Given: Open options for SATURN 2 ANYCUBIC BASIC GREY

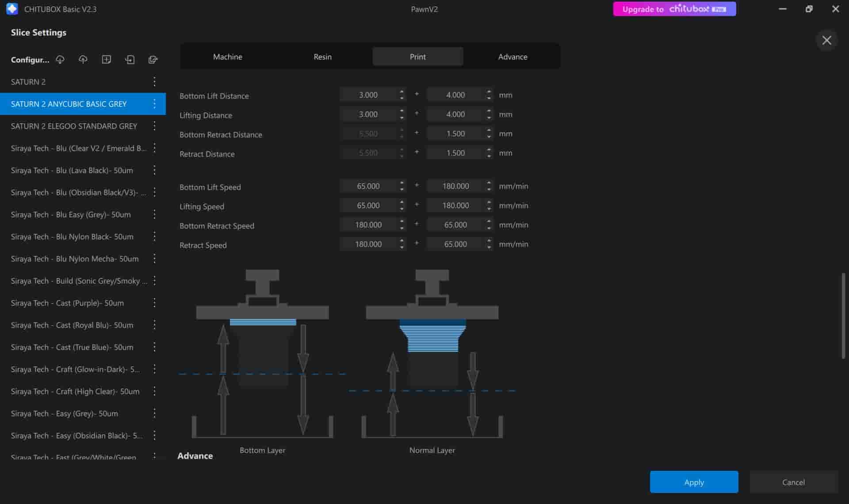Looking at the screenshot, I should (154, 103).
